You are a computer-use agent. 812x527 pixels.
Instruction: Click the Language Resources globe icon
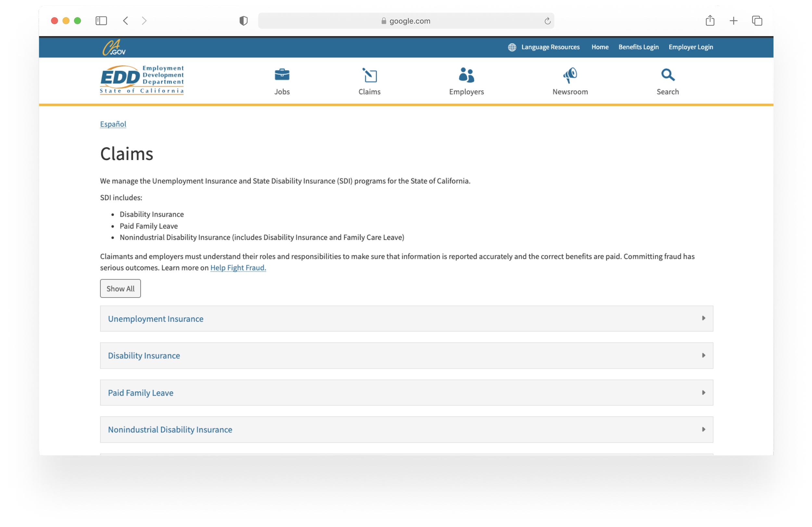(x=512, y=47)
